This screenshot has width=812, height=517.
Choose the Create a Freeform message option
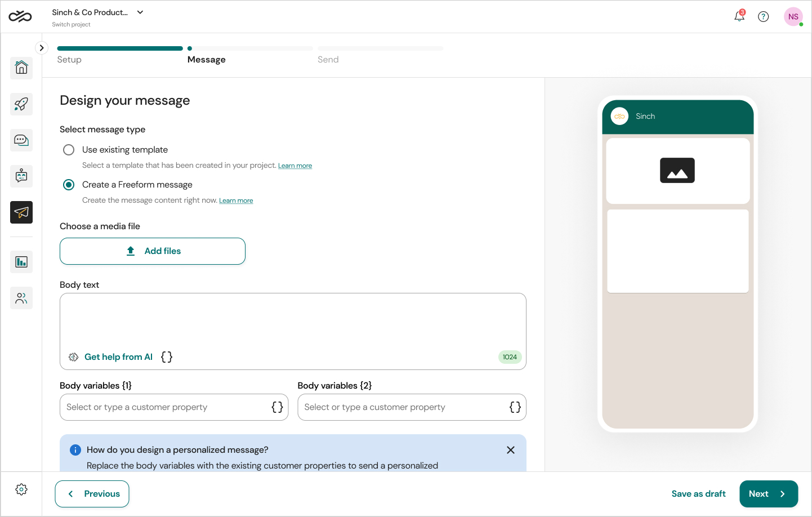(69, 184)
